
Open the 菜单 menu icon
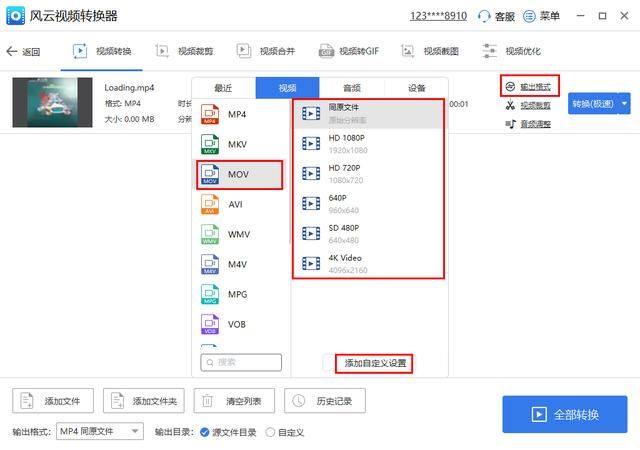[x=529, y=16]
